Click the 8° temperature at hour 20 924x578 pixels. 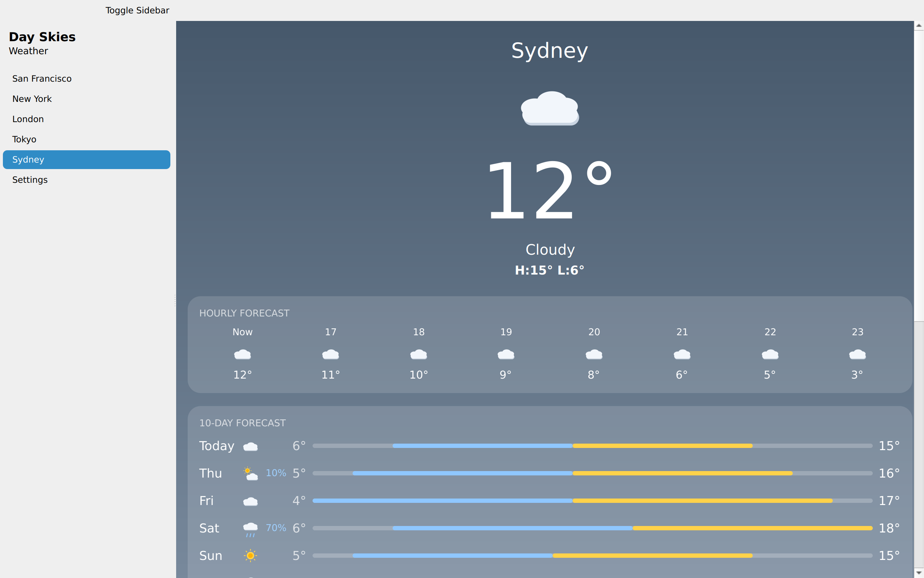coord(594,375)
